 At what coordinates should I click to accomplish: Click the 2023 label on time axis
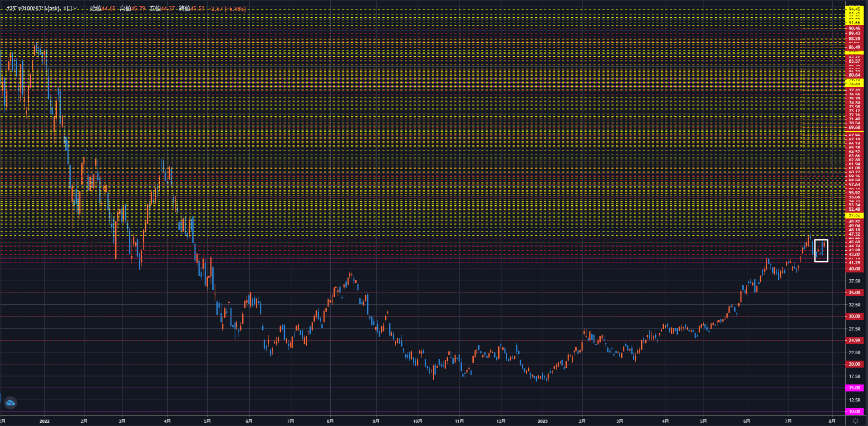click(x=543, y=421)
